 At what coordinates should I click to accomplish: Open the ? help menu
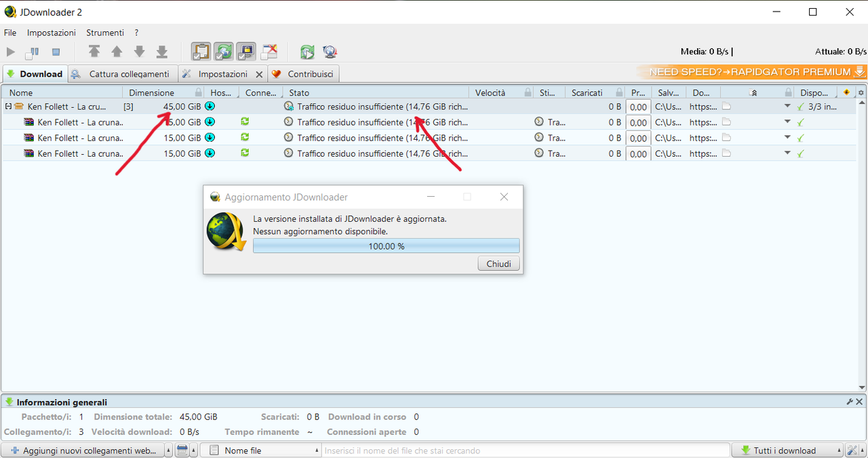[x=136, y=33]
